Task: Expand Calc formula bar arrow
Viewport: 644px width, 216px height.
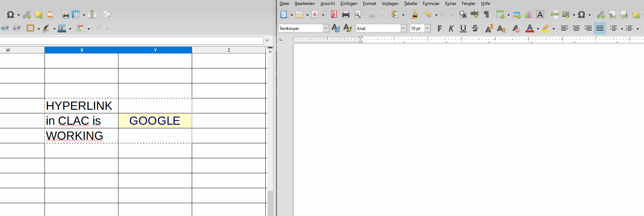Action: [x=267, y=41]
